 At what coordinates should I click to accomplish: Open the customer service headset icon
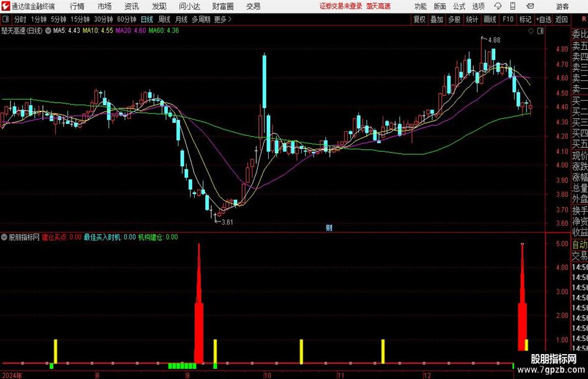[498, 6]
